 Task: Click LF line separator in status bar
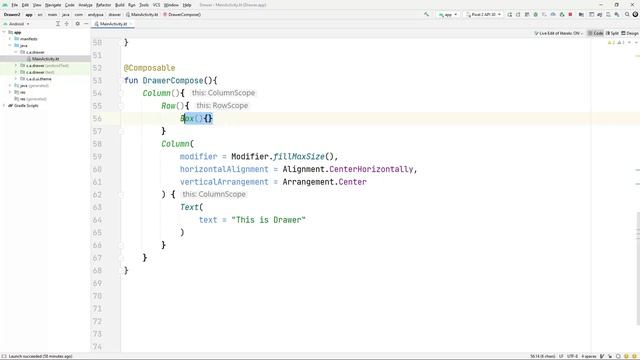561,356
